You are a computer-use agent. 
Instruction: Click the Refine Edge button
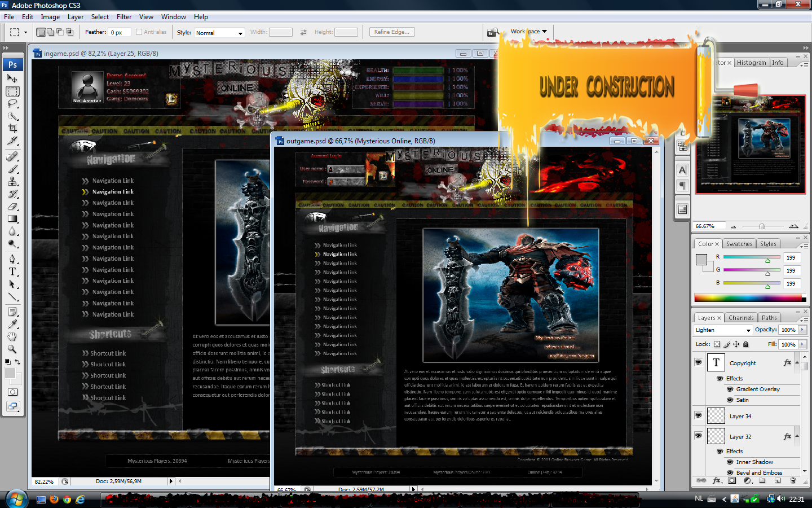(392, 32)
